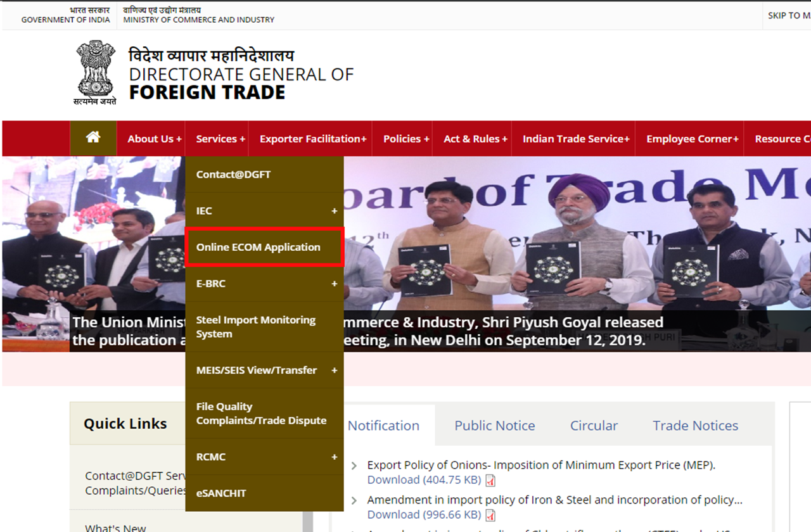Download the Onions export policy file (404.75 KB)

point(424,480)
